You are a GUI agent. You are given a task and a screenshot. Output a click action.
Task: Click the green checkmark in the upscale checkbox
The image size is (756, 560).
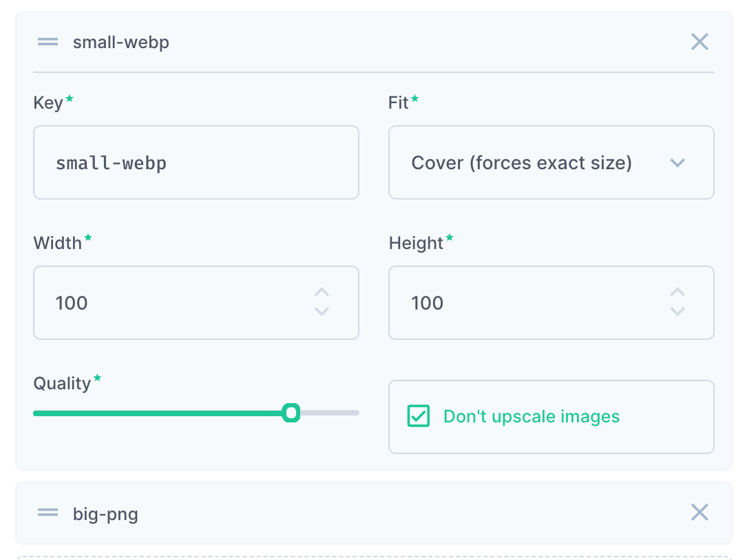(418, 416)
